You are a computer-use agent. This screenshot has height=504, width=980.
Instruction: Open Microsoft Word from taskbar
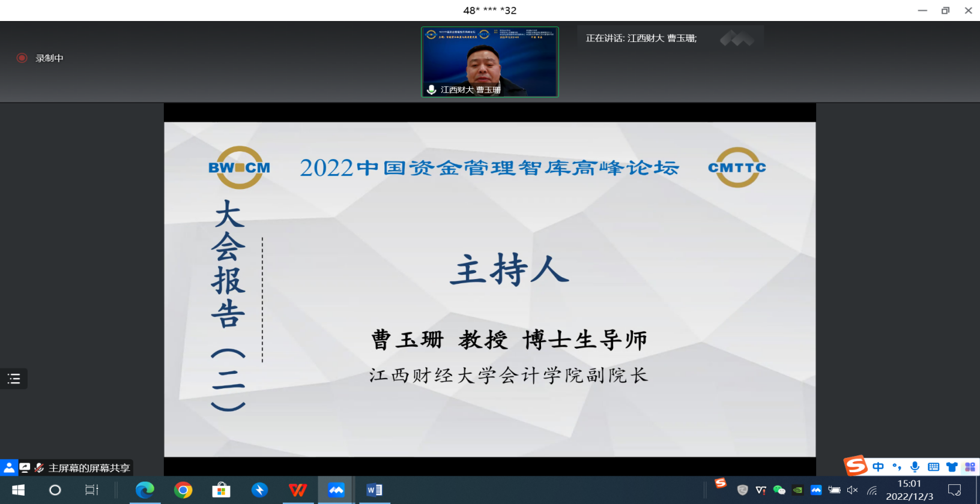pos(374,490)
